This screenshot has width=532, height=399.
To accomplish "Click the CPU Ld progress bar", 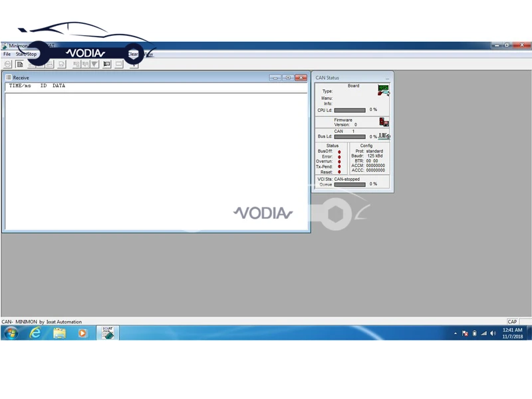I will point(350,110).
